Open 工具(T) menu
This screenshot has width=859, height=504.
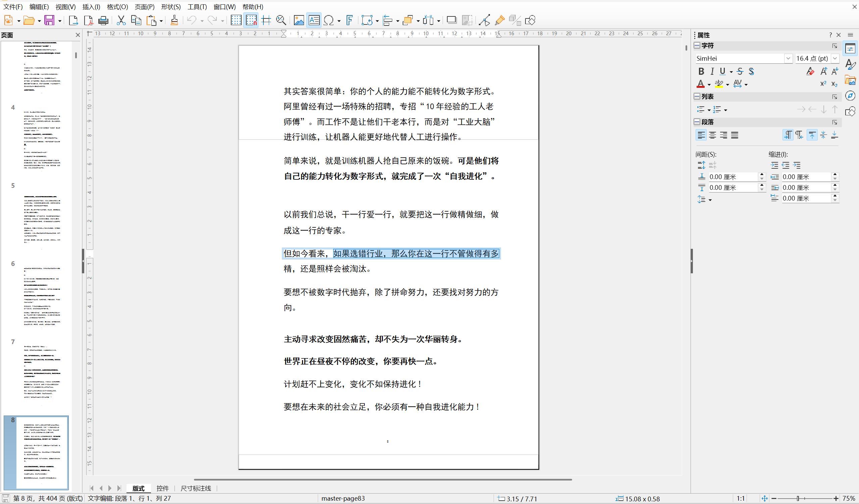197,7
